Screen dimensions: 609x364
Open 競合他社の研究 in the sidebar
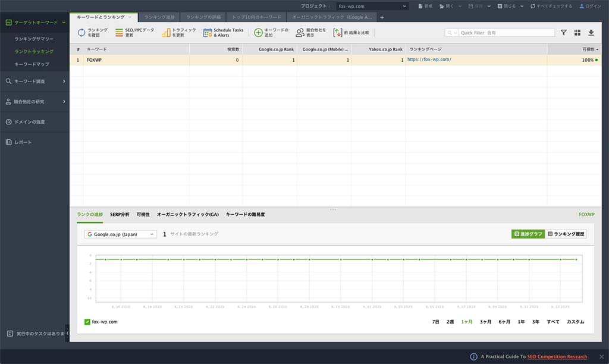pos(29,101)
